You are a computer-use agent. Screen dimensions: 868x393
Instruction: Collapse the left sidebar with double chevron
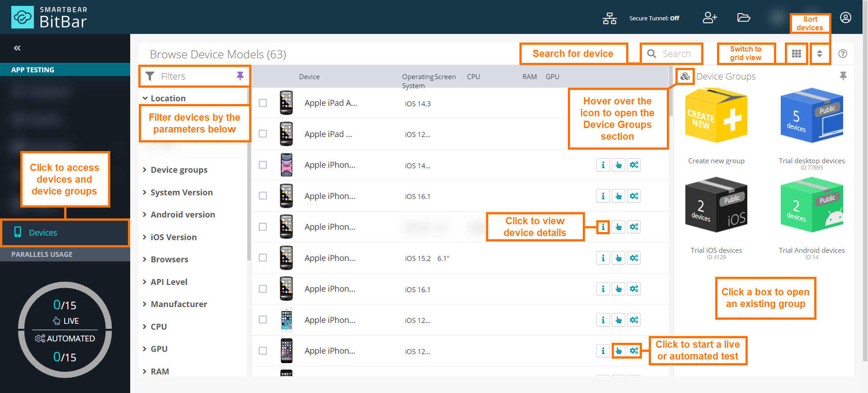pyautogui.click(x=17, y=48)
